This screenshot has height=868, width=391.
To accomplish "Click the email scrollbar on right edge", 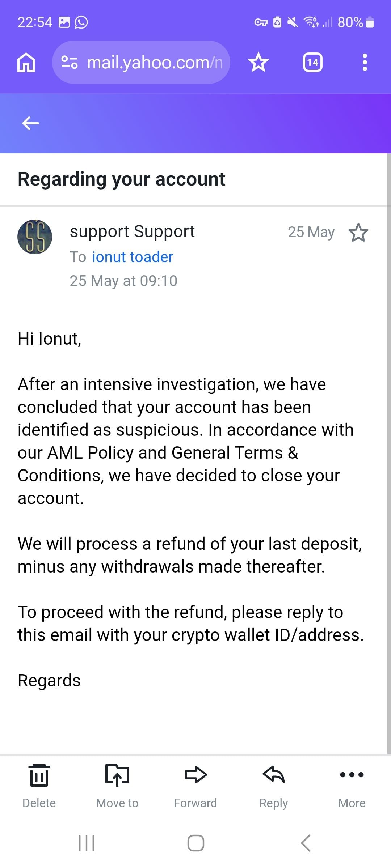I will pyautogui.click(x=388, y=454).
